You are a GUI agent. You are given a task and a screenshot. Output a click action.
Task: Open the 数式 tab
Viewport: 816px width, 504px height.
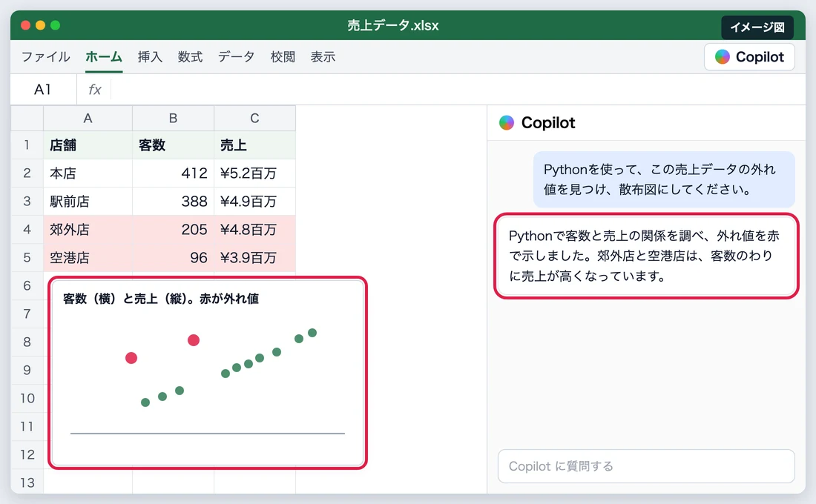click(x=190, y=56)
